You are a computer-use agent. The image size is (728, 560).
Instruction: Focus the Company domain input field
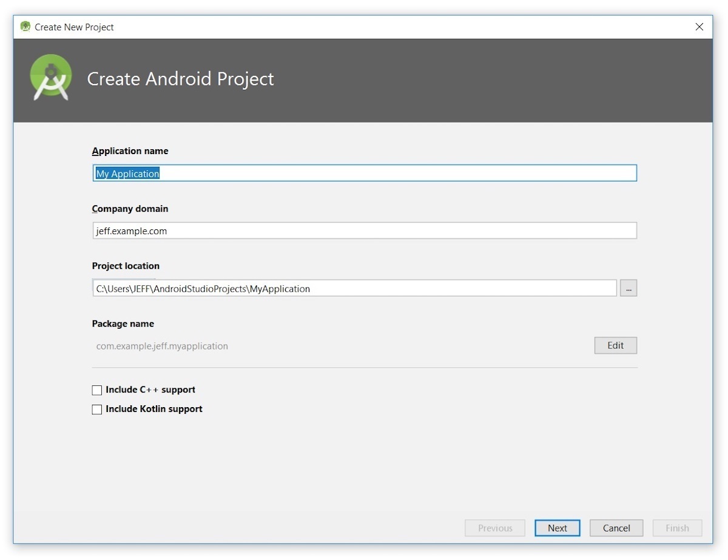coord(364,231)
